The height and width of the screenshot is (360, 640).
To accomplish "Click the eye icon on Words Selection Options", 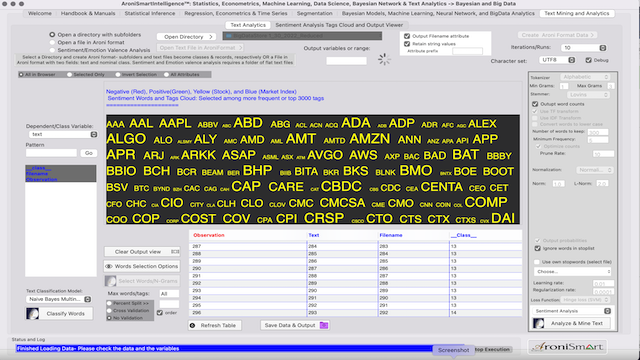I will pyautogui.click(x=109, y=267).
